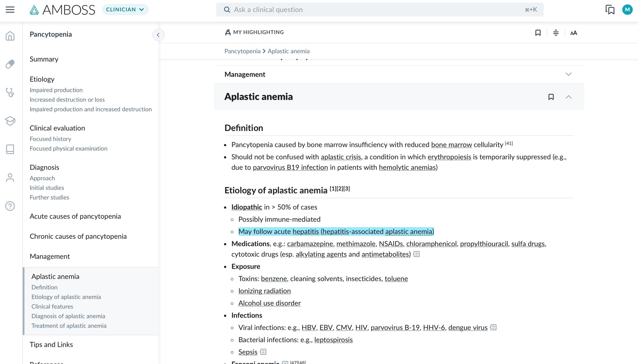
Task: Open the parvovirus B19 infection link
Action: [x=290, y=168]
